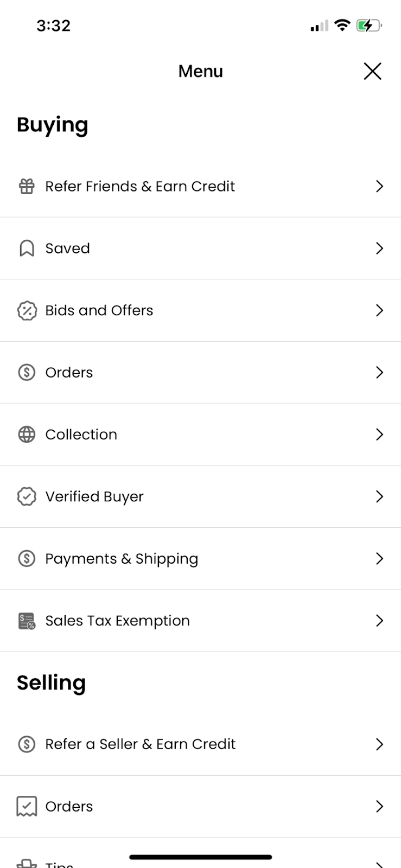Tap the globe icon next to Collection
The width and height of the screenshot is (401, 868).
pos(27,435)
